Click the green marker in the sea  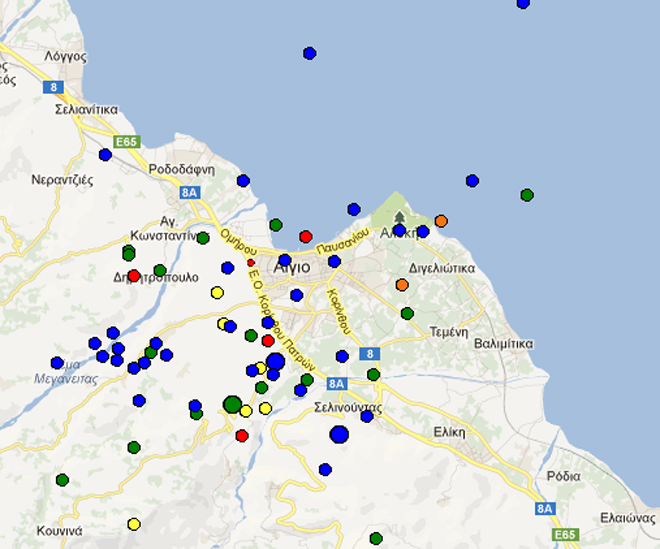527,195
